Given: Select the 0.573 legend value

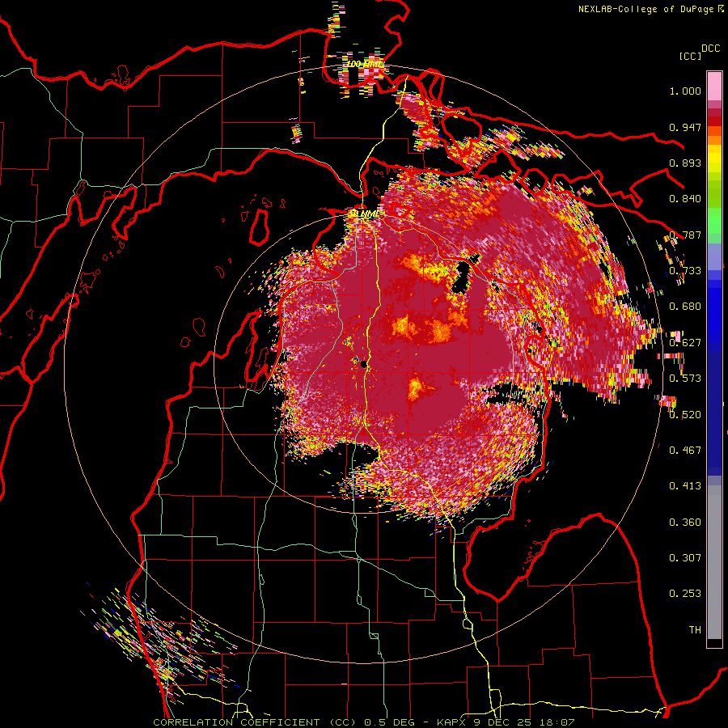Looking at the screenshot, I should [x=685, y=379].
